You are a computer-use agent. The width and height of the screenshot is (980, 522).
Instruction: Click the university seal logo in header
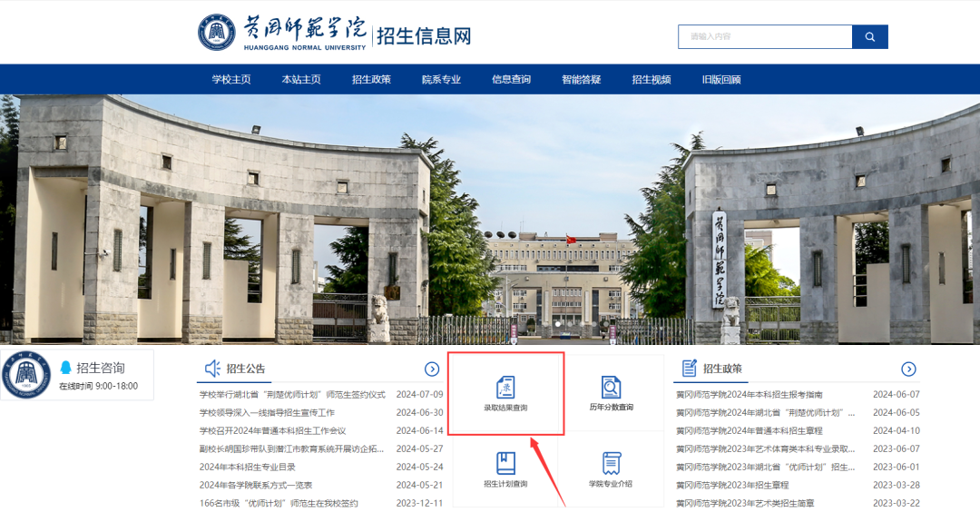(216, 33)
